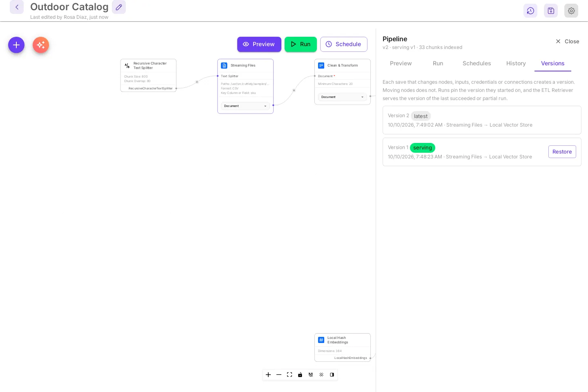Go back using the left chevron button

tap(17, 7)
